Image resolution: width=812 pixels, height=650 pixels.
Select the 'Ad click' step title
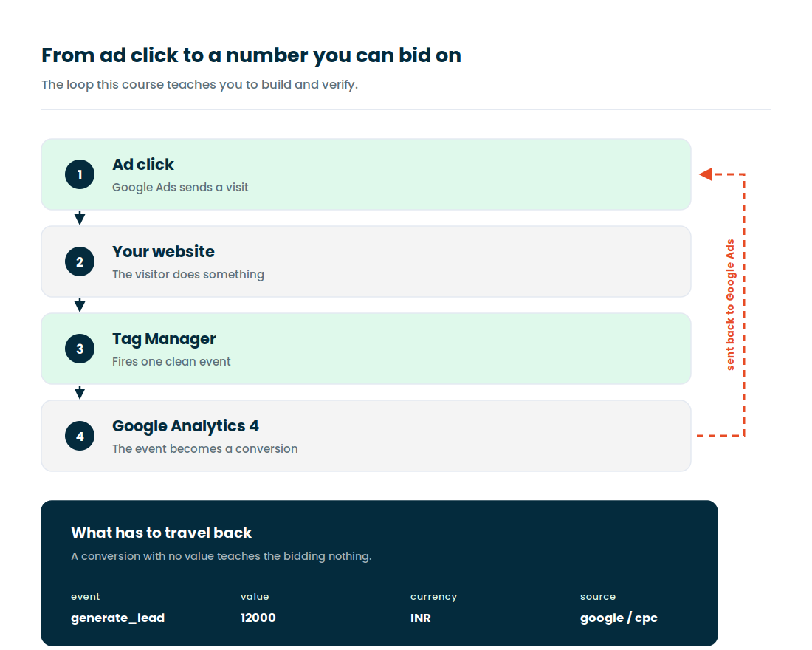pos(143,164)
